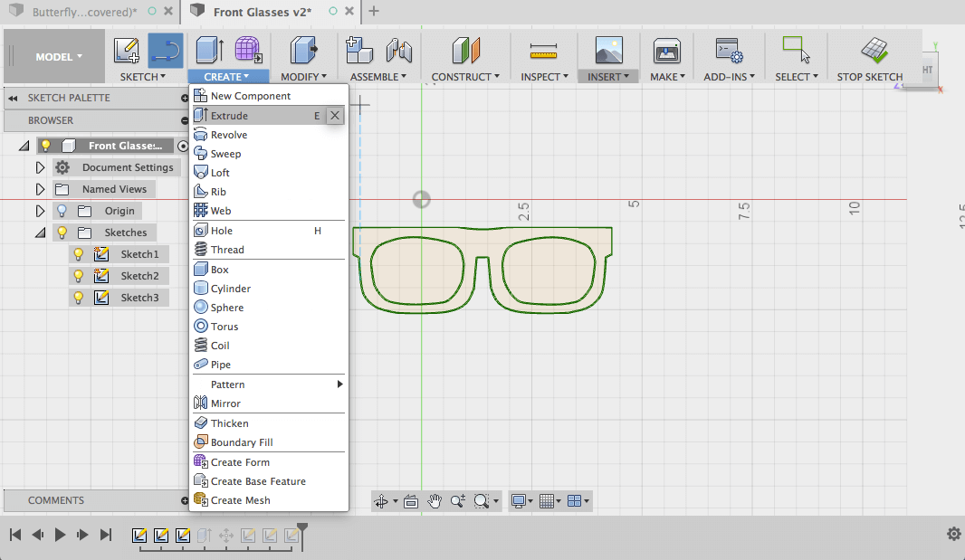The height and width of the screenshot is (560, 965).
Task: Select Mirror in the Create menu
Action: point(225,403)
